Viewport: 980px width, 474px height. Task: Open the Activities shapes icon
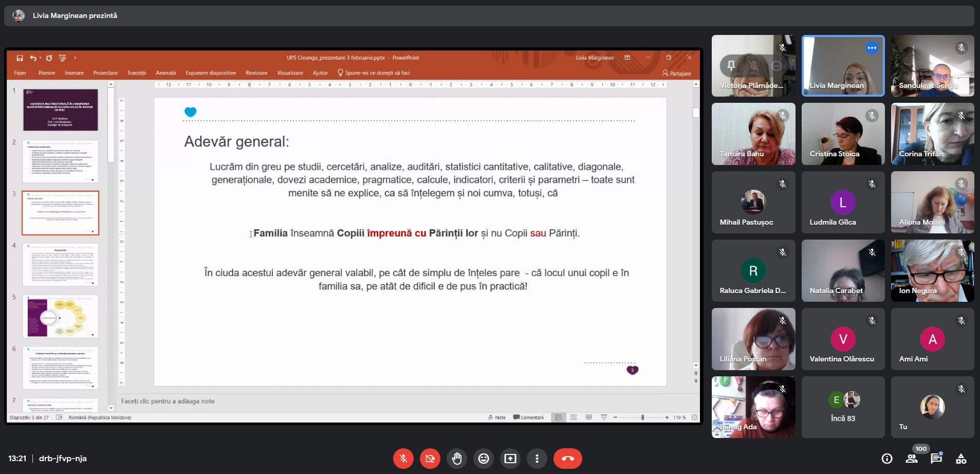[961, 459]
